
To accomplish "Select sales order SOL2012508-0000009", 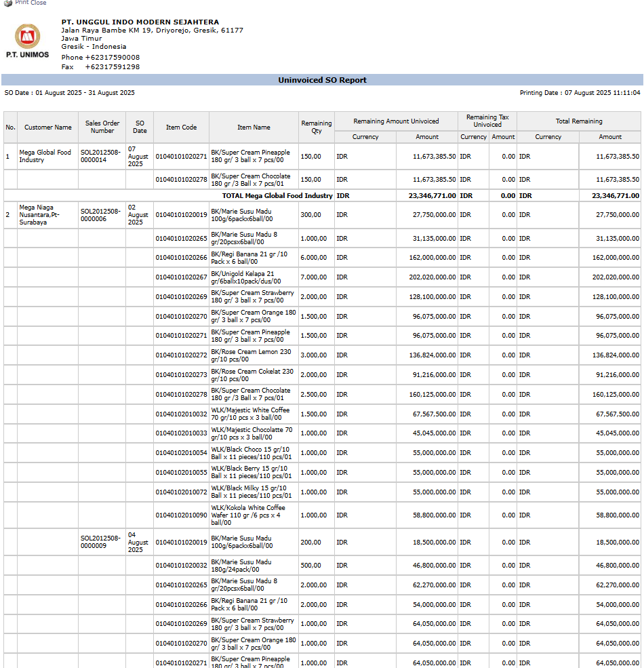I will (102, 542).
